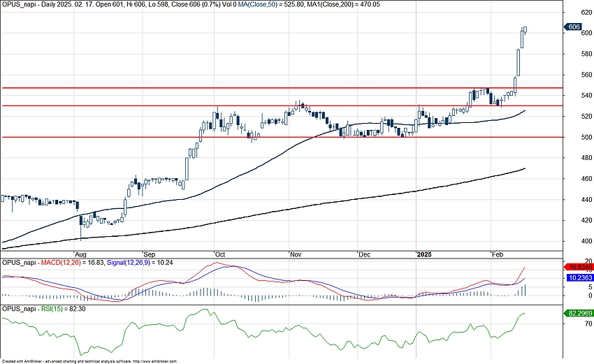Screen dimensions: 594x364
Task: Click the 520 price axis label
Action: [586, 116]
